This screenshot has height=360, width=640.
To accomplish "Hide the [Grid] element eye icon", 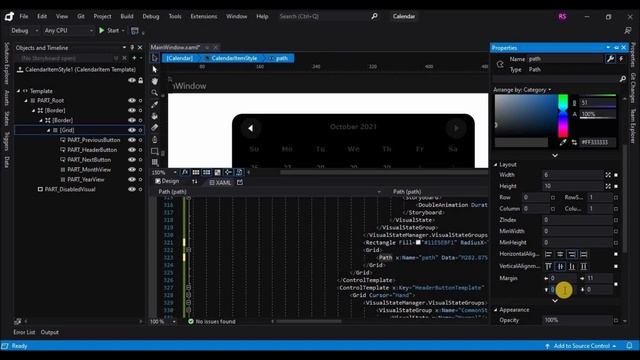I will [x=131, y=130].
